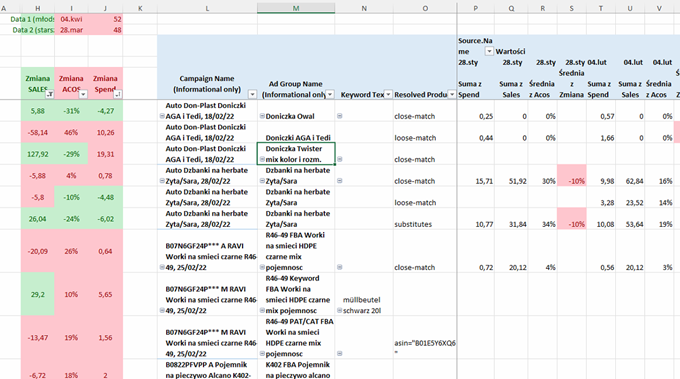Select the spend value 15,71
This screenshot has height=379, width=680.
pyautogui.click(x=476, y=176)
